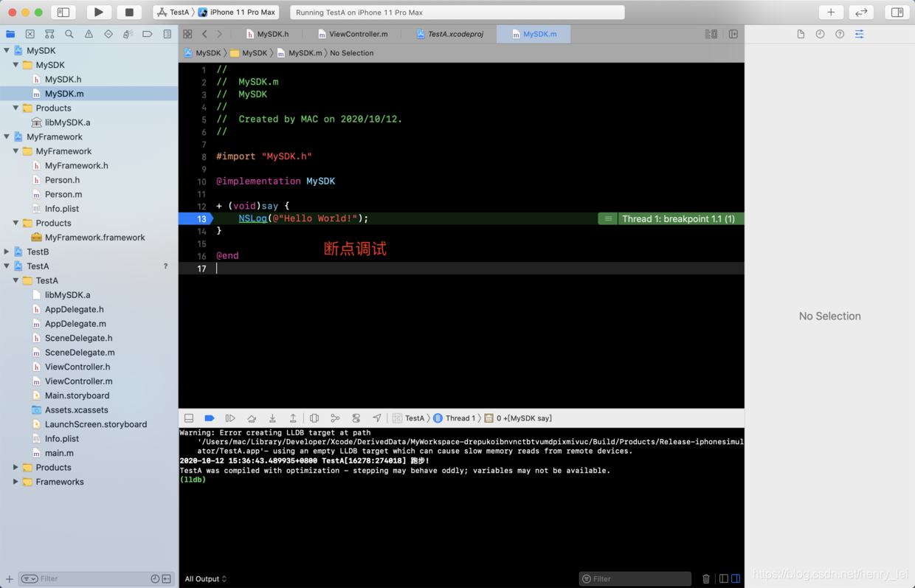Toggle the navigator sidebar button in toolbar
915x588 pixels.
[x=63, y=13]
